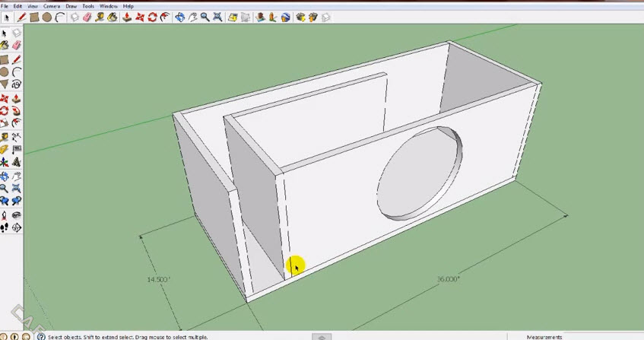Select the Freehand tool in the side palette
Viewport: 644px width, 340px height.
pyautogui.click(x=17, y=84)
